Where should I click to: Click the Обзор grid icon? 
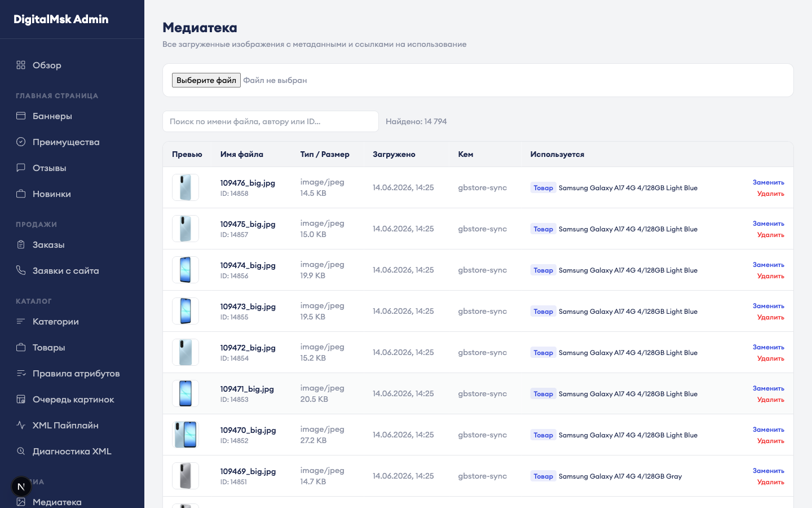tap(21, 65)
